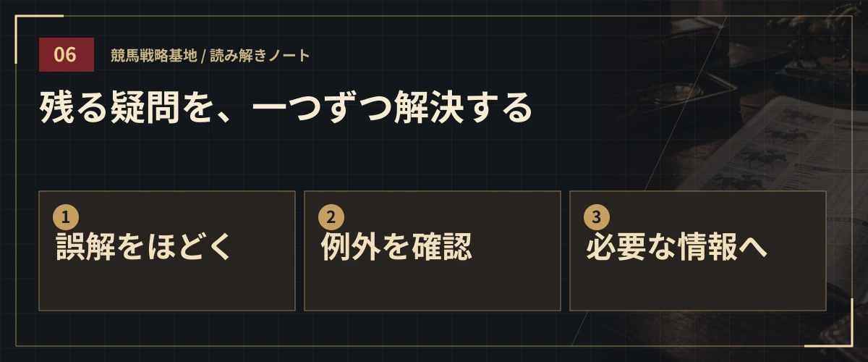868x362 pixels.
Task: Select the empty area of the 誤解をほどく card
Action: click(x=166, y=287)
